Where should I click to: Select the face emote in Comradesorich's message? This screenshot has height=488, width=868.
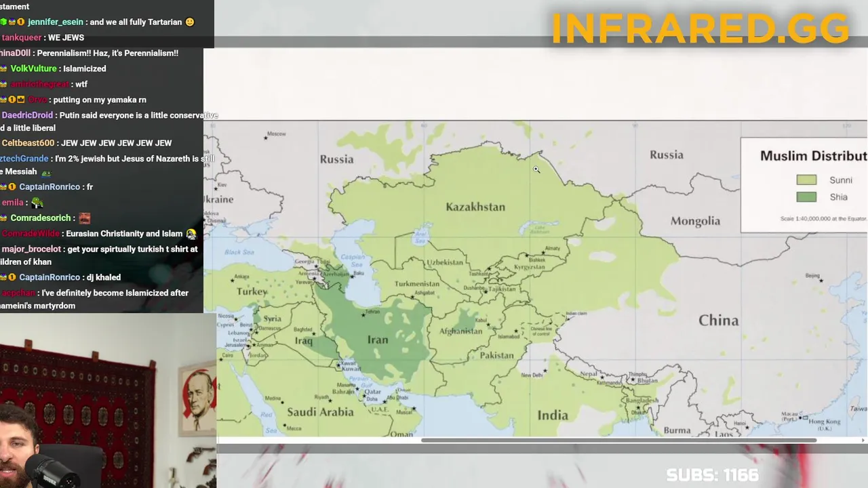84,218
